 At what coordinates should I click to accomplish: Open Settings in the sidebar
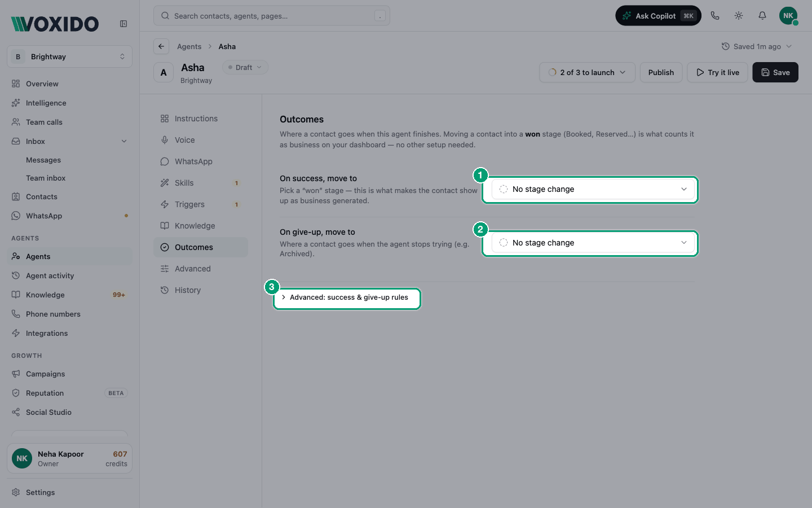click(70, 492)
